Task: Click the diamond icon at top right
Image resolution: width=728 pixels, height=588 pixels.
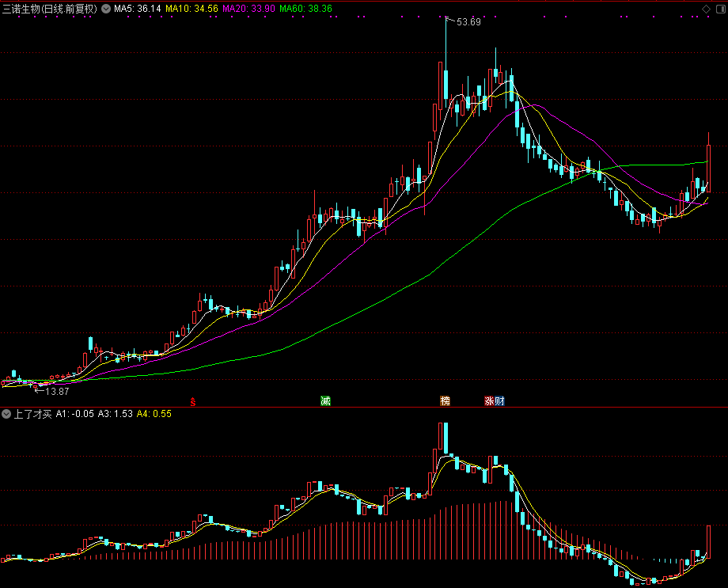Action: [x=706, y=9]
